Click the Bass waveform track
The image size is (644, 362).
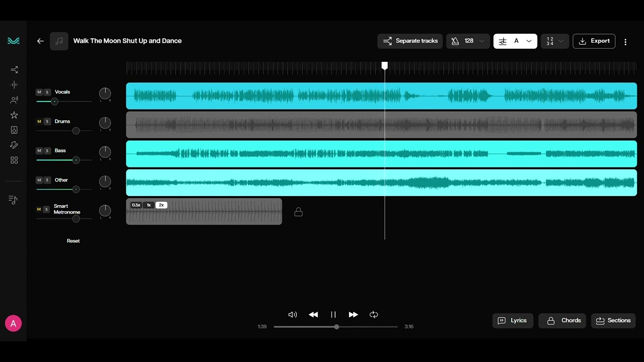(x=381, y=154)
